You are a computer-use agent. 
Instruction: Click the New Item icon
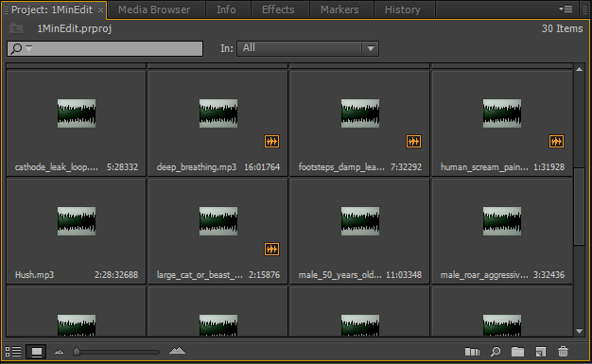click(541, 352)
